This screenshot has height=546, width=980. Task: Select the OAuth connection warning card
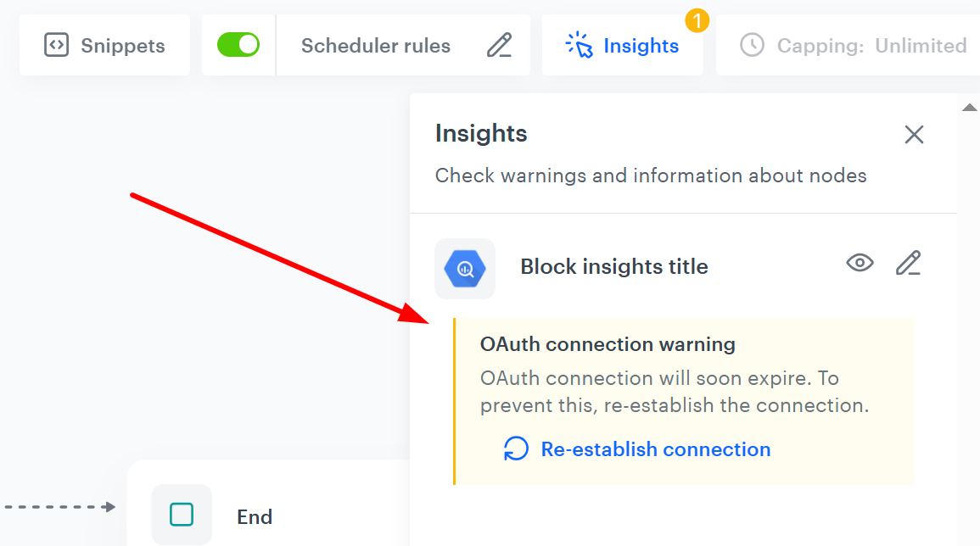coord(684,400)
